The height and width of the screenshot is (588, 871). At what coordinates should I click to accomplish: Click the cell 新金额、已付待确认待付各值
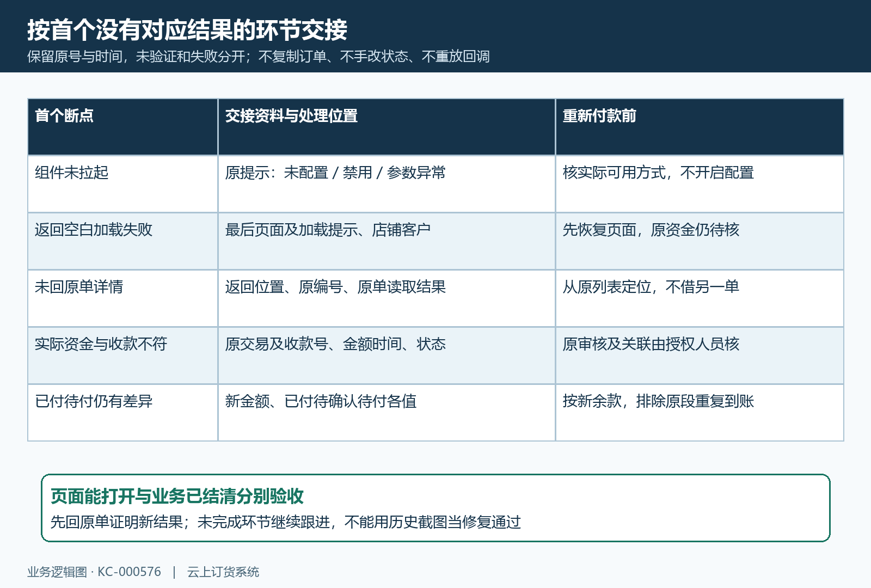[x=387, y=413]
